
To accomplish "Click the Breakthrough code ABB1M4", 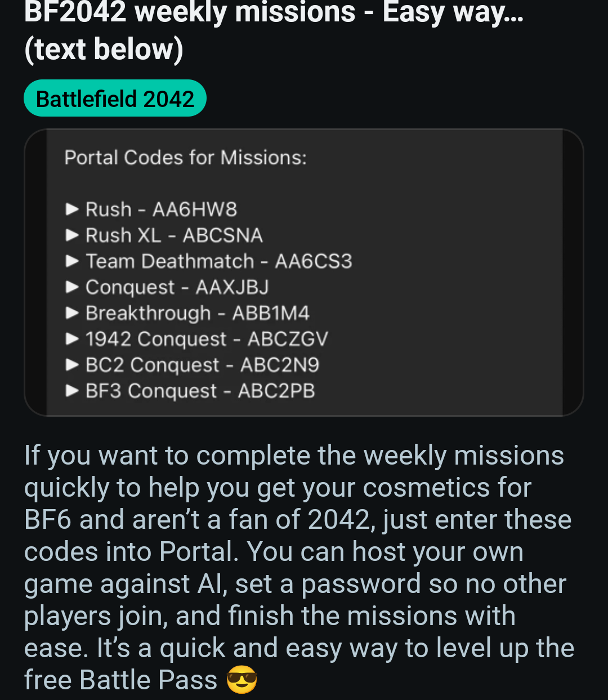I will [271, 313].
